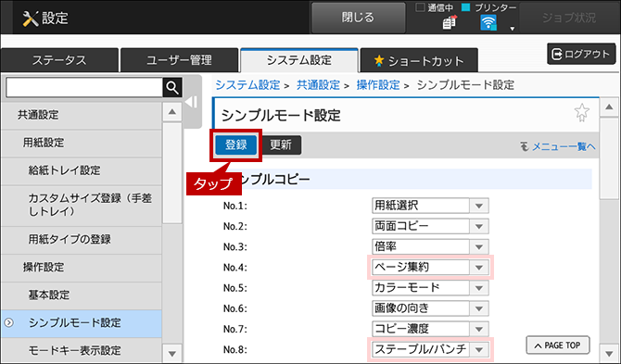Click the communication status document icon
This screenshot has height=364, width=621.
(450, 22)
